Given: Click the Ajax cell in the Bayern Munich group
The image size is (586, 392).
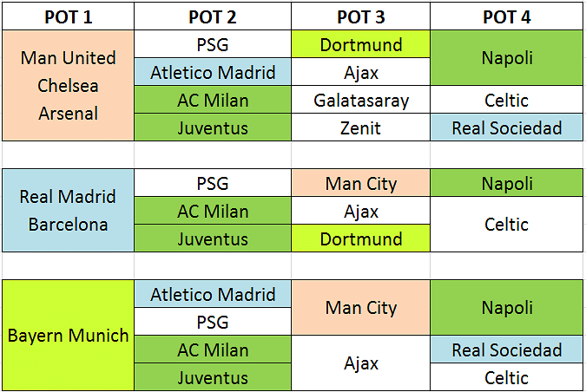Looking at the screenshot, I should click(x=360, y=363).
